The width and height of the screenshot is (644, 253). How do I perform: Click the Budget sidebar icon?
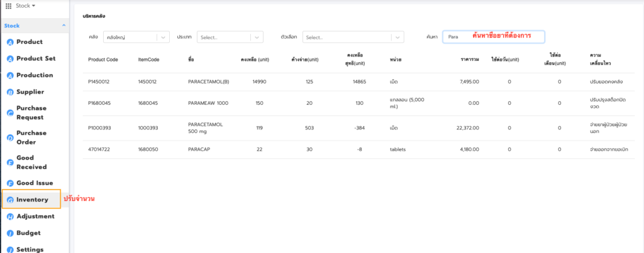(x=10, y=233)
